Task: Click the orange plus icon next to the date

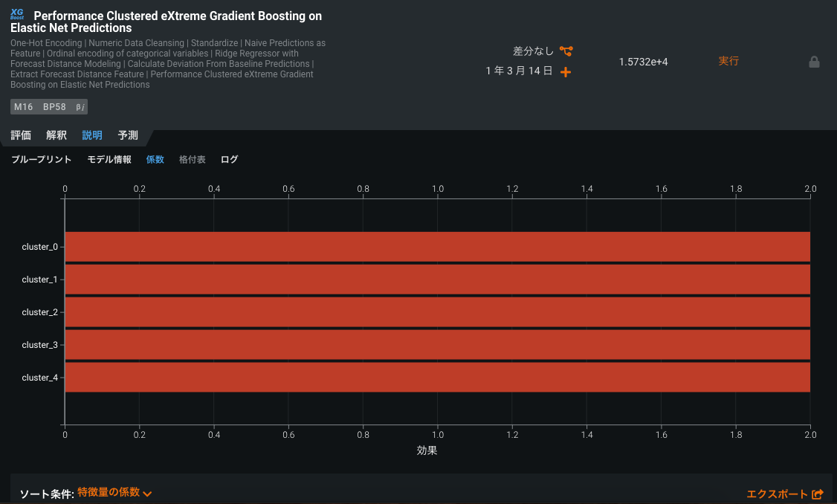Action: [x=566, y=72]
